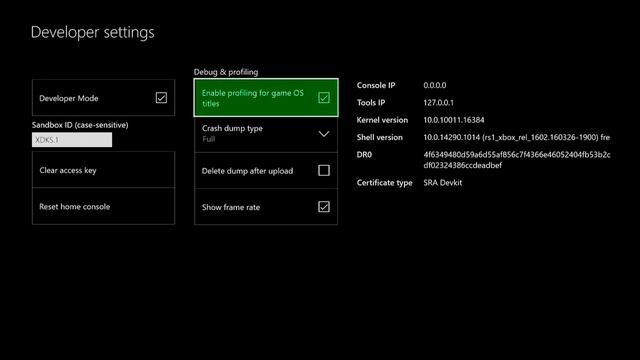Click the Sandbox ID input field

[72, 140]
